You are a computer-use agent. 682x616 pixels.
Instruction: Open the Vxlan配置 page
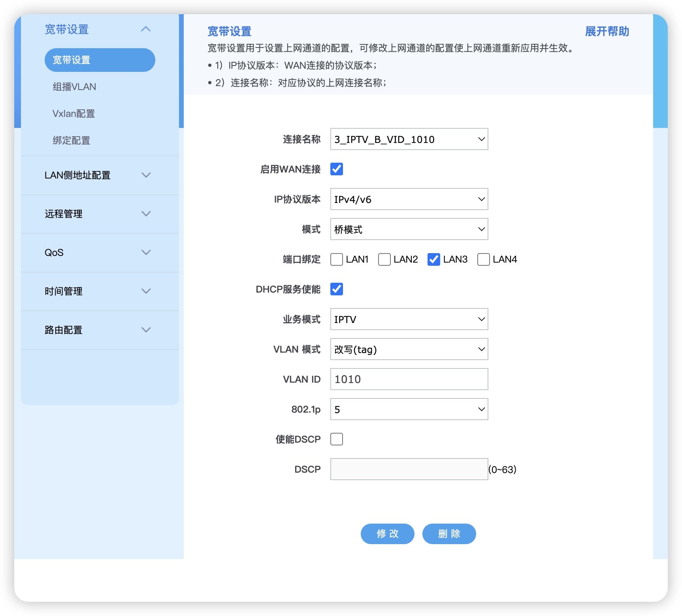(73, 114)
